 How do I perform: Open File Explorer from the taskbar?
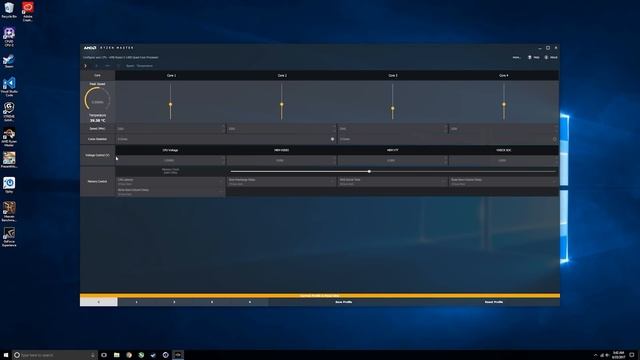(116, 355)
